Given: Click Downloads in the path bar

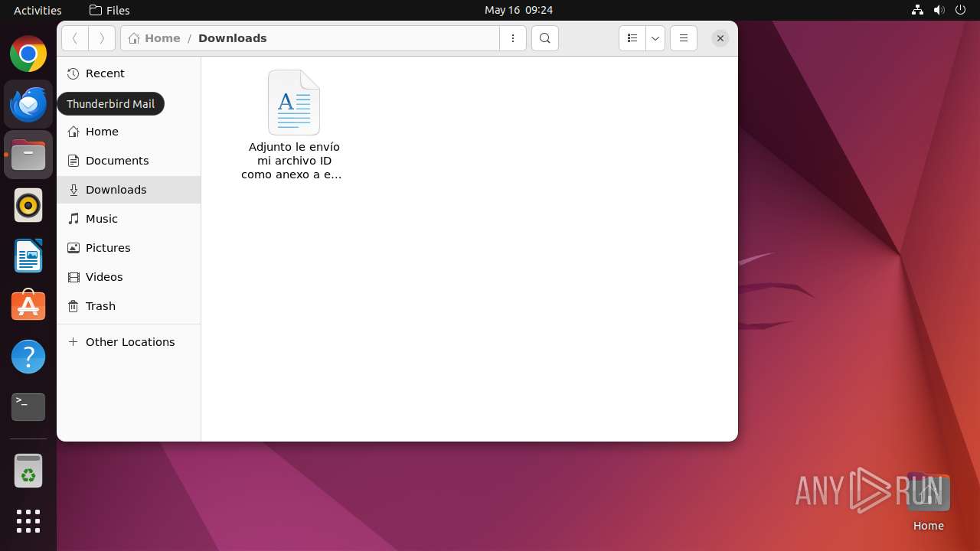Looking at the screenshot, I should (233, 38).
